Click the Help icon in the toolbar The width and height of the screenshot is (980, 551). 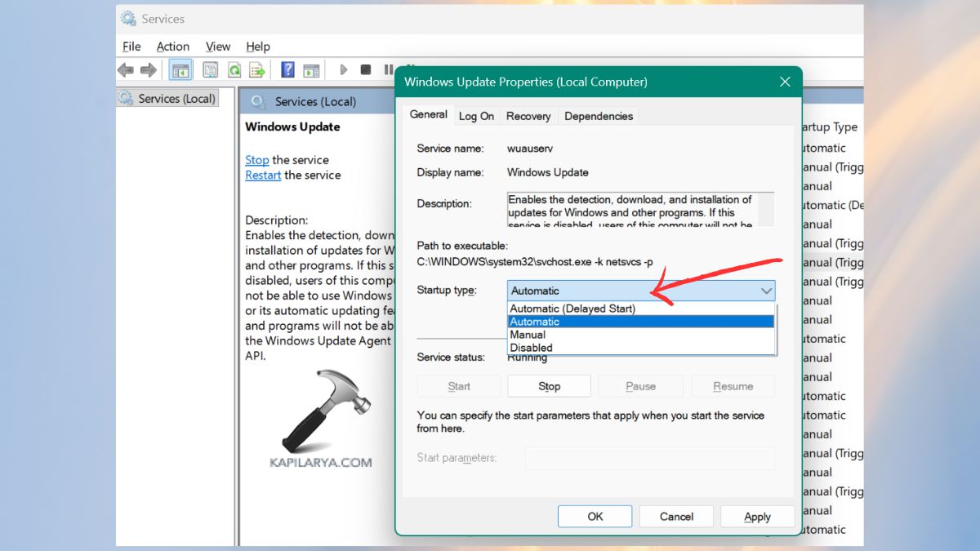click(x=287, y=69)
